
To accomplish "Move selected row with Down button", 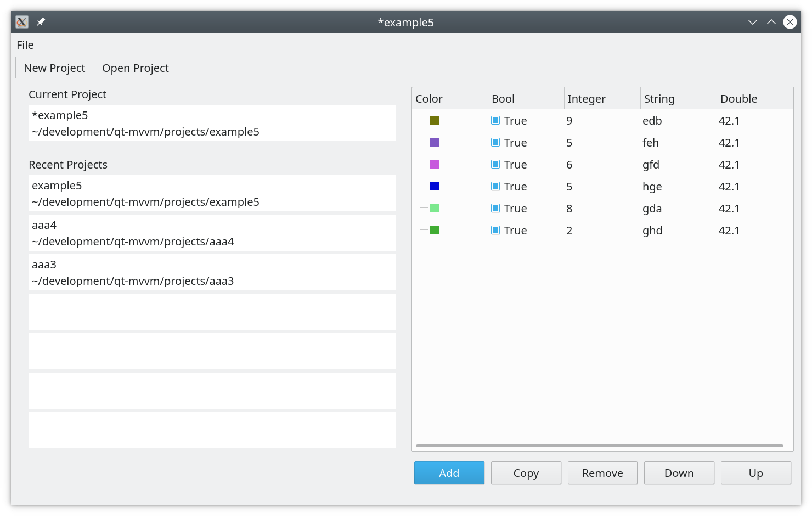I will click(x=679, y=473).
